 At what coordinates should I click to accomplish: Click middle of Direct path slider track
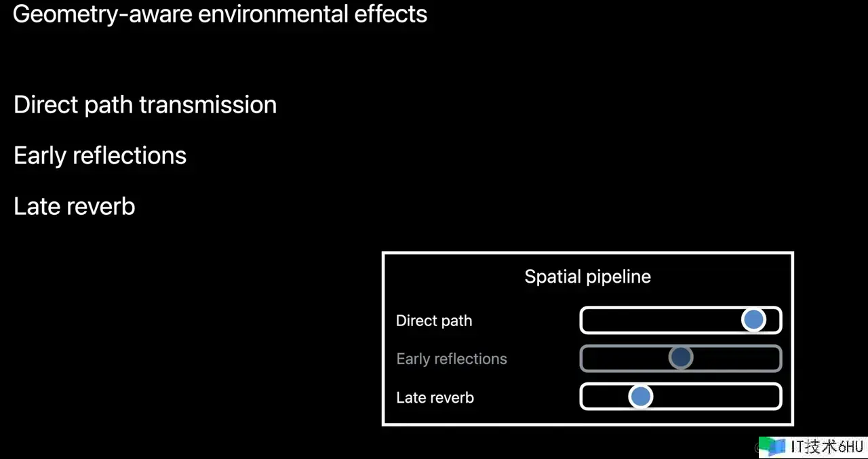point(681,320)
